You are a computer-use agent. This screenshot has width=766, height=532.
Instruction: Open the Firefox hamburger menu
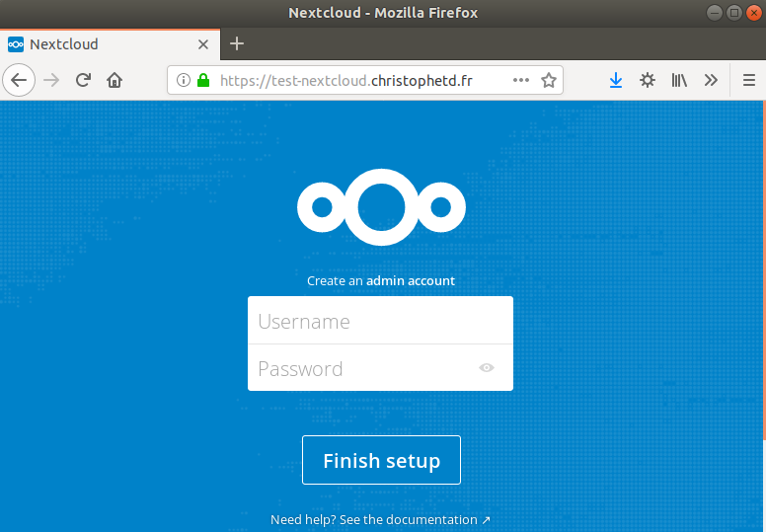click(749, 80)
